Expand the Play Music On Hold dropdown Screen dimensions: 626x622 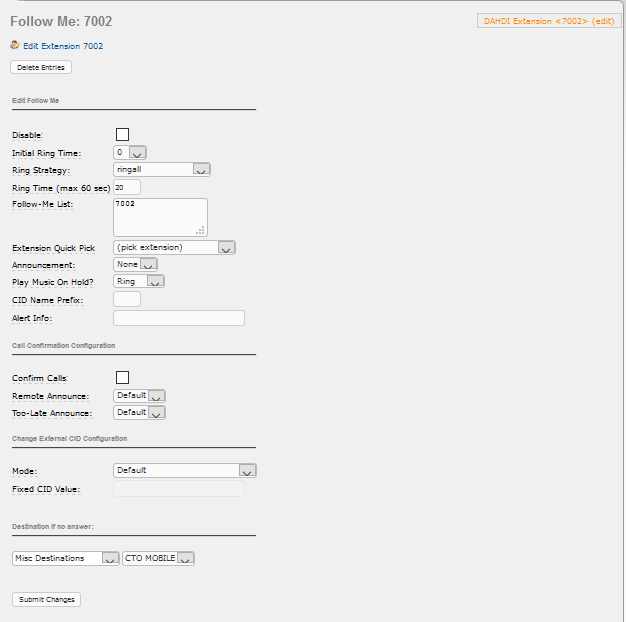pyautogui.click(x=139, y=281)
